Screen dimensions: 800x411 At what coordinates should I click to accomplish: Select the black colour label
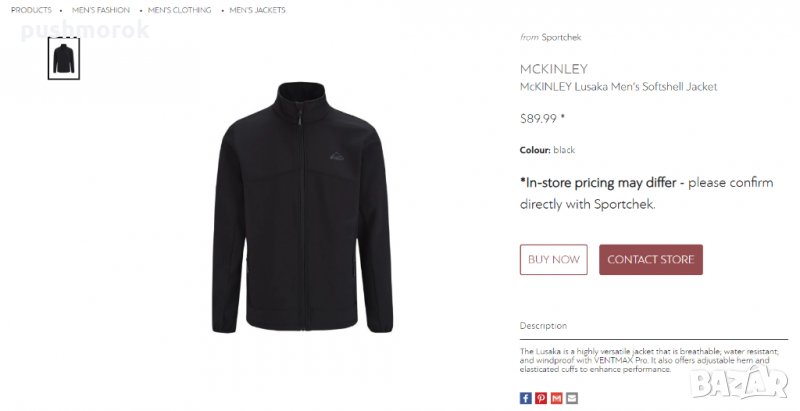pos(564,150)
